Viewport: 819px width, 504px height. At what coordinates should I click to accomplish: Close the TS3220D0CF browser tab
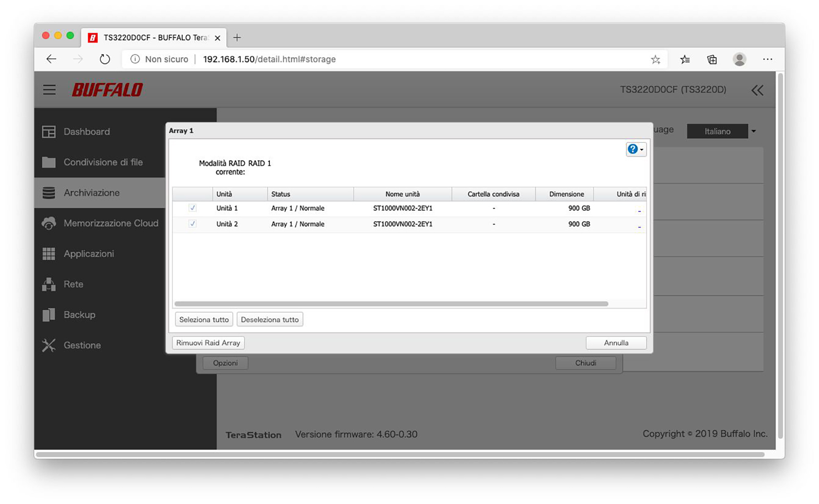click(x=218, y=38)
